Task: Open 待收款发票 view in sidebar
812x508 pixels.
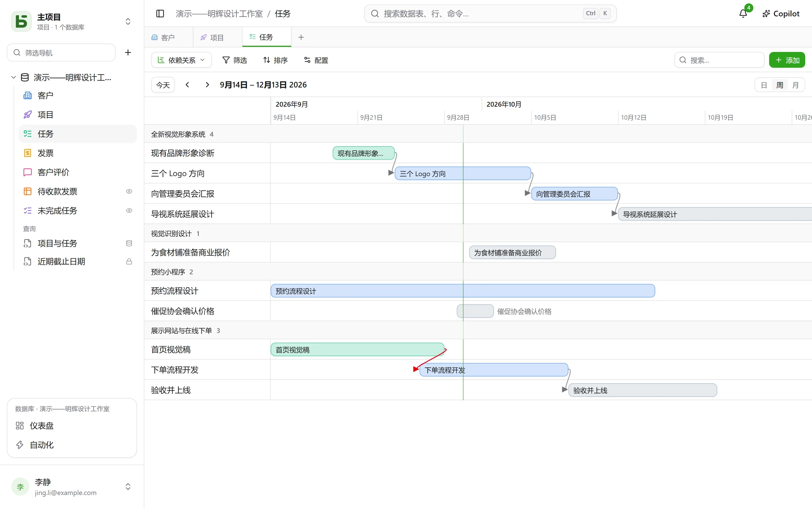Action: tap(78, 191)
